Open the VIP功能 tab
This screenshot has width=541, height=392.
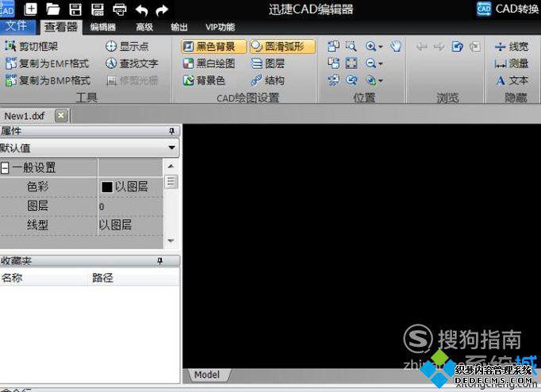[220, 27]
